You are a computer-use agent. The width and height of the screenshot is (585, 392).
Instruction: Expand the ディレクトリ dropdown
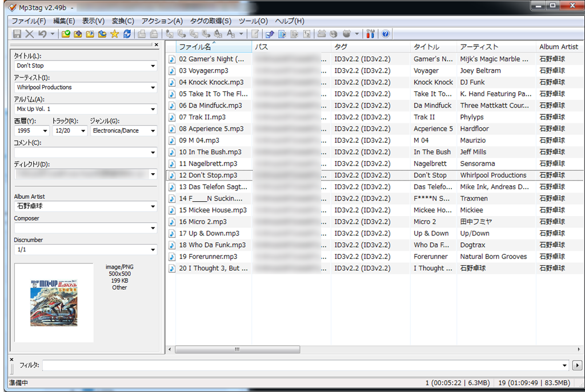coord(153,174)
